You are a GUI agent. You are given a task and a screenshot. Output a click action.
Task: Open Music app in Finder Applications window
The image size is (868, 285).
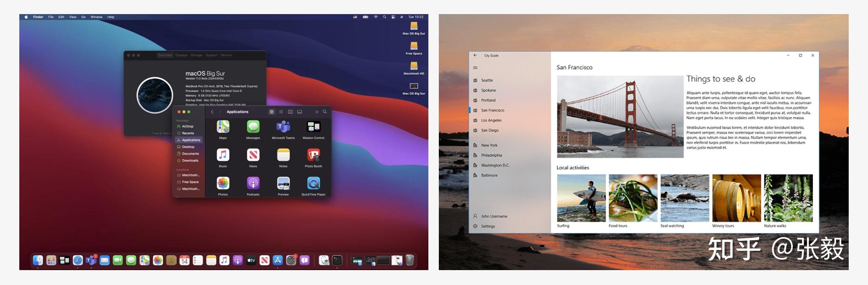[x=223, y=155]
